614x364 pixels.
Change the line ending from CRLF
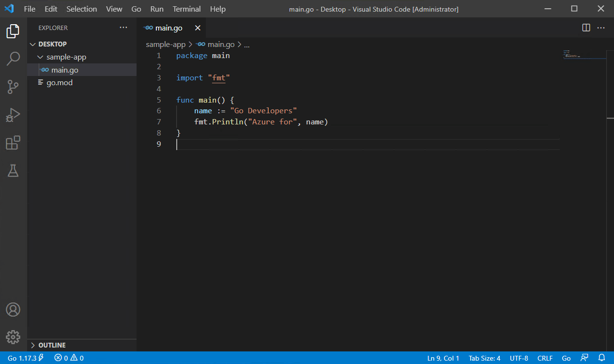pyautogui.click(x=545, y=358)
